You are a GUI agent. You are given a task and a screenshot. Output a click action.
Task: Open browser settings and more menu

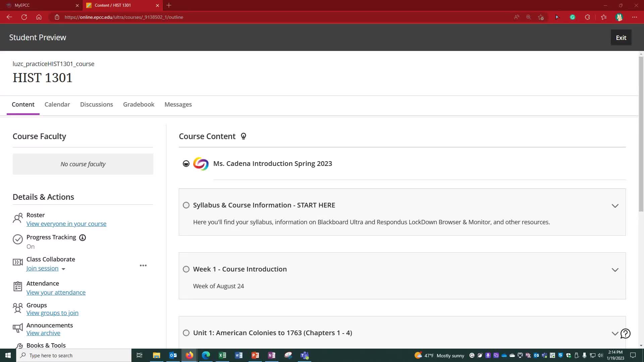635,17
